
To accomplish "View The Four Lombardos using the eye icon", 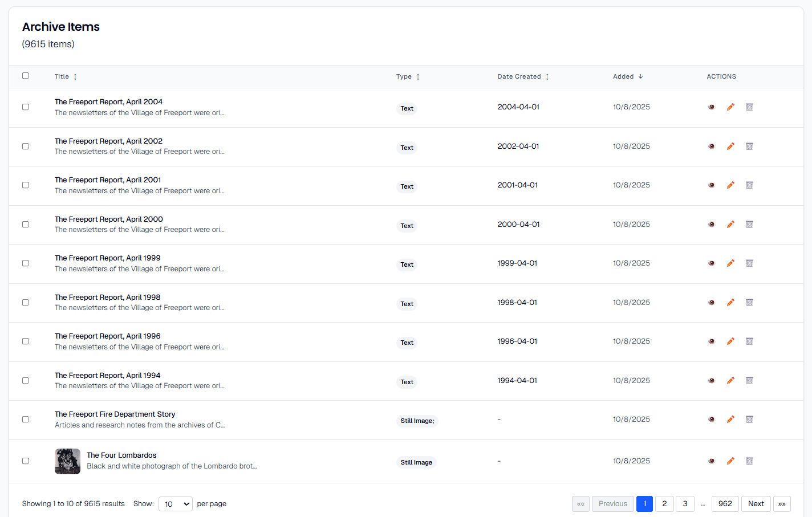I will coord(711,461).
